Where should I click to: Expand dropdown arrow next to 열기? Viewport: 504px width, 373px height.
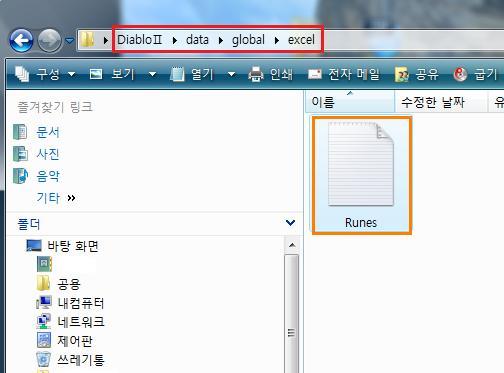[x=231, y=74]
